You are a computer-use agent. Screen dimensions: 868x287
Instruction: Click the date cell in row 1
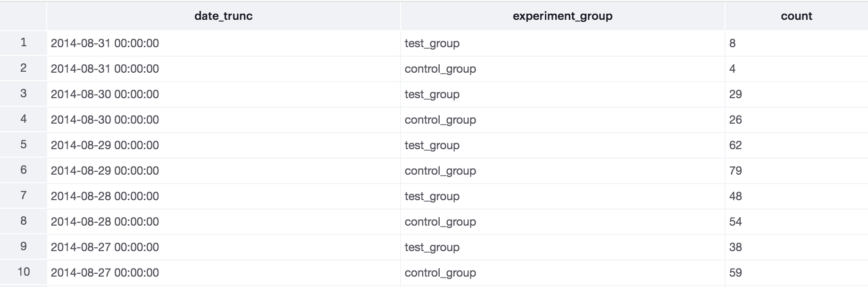coord(105,43)
